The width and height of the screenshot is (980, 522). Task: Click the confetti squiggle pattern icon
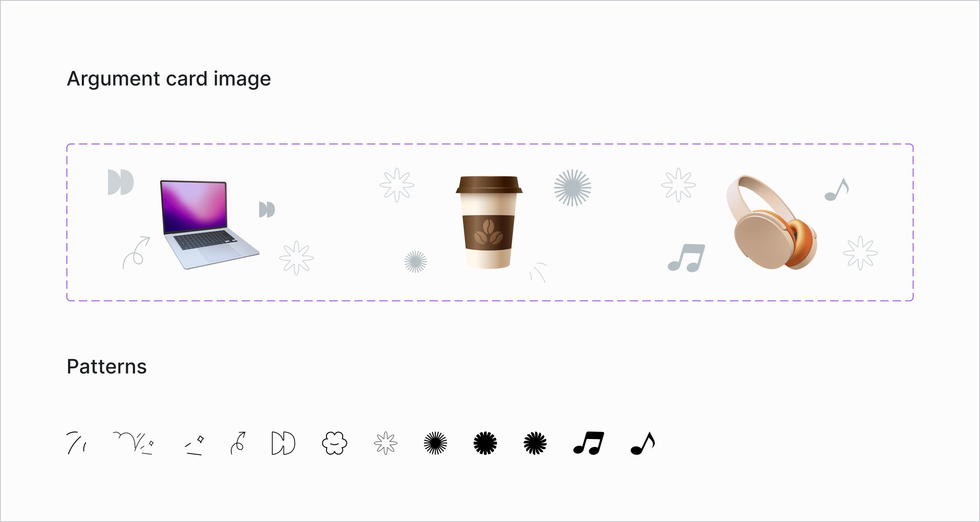click(134, 443)
